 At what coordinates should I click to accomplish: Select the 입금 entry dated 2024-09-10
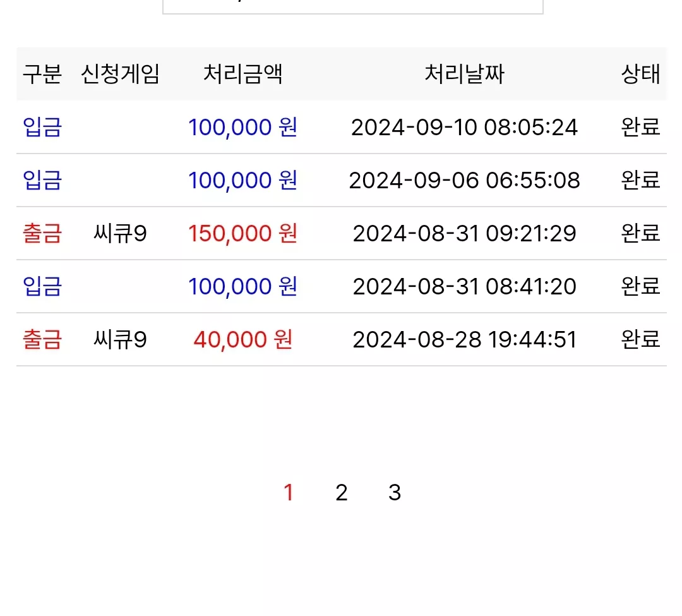(42, 127)
